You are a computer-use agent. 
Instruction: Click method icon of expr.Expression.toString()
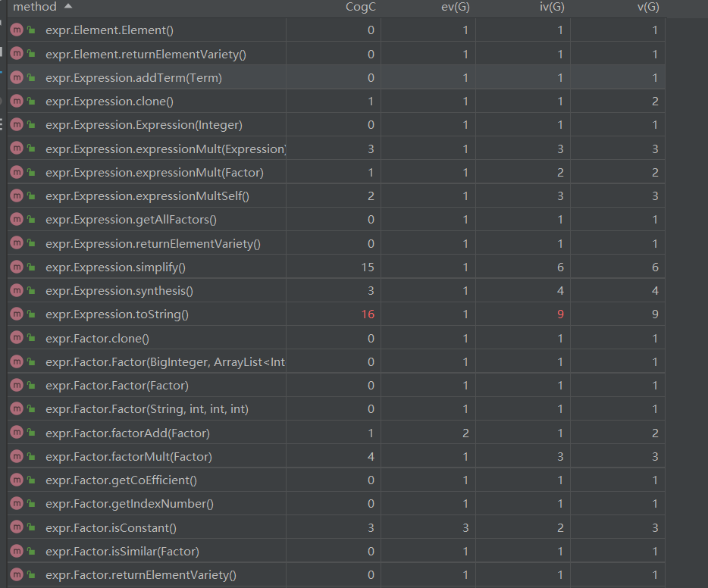coord(17,314)
